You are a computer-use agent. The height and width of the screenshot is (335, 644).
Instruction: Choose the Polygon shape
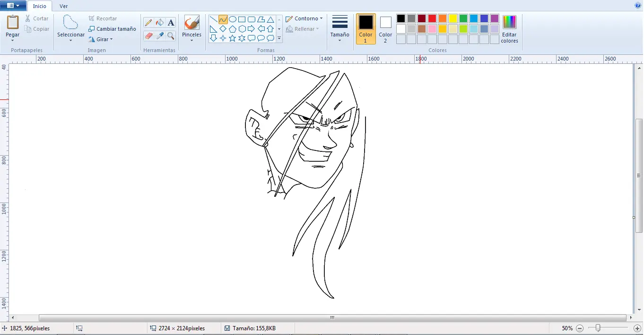[261, 19]
